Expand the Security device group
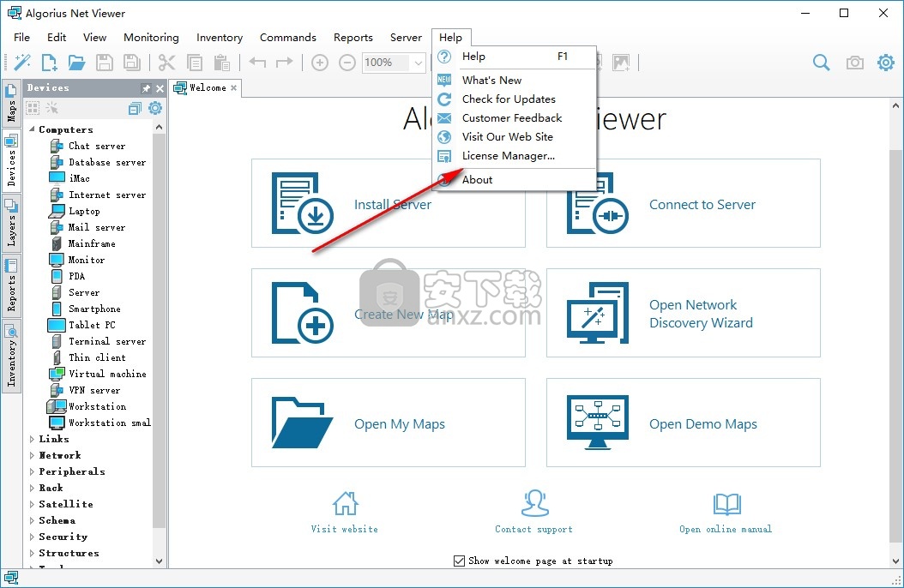The image size is (904, 588). [32, 537]
